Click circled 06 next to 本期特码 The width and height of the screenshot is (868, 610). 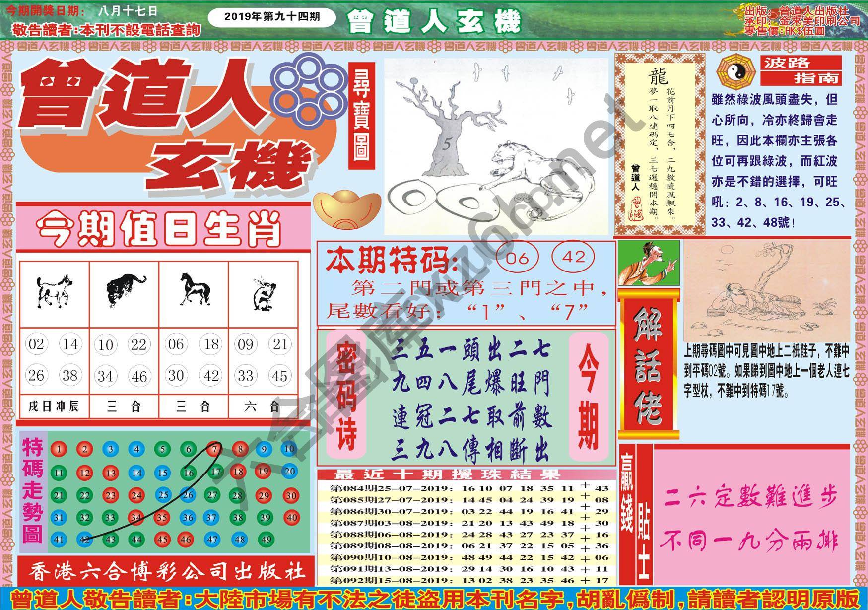click(518, 258)
